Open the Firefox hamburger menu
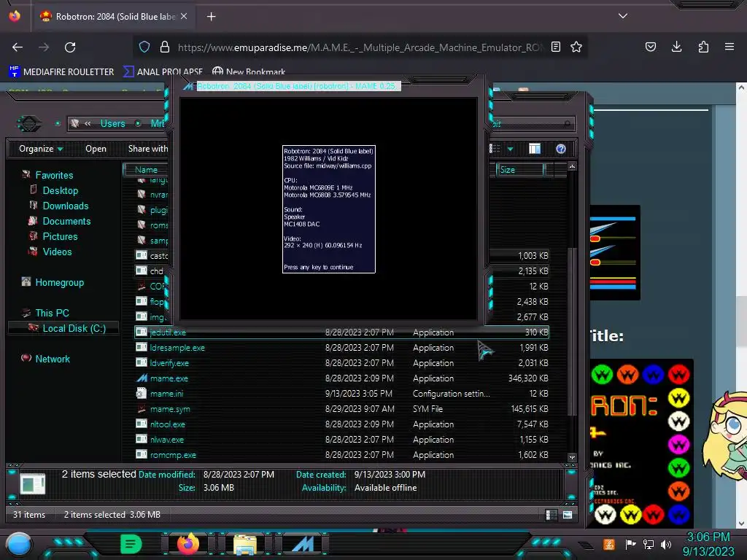This screenshot has width=747, height=560. [x=729, y=47]
